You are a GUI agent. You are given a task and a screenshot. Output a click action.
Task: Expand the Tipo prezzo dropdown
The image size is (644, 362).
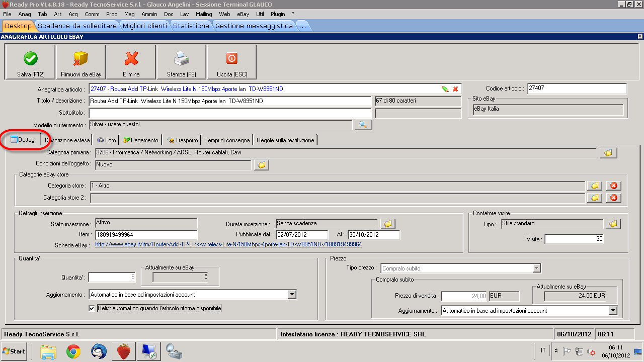click(537, 268)
